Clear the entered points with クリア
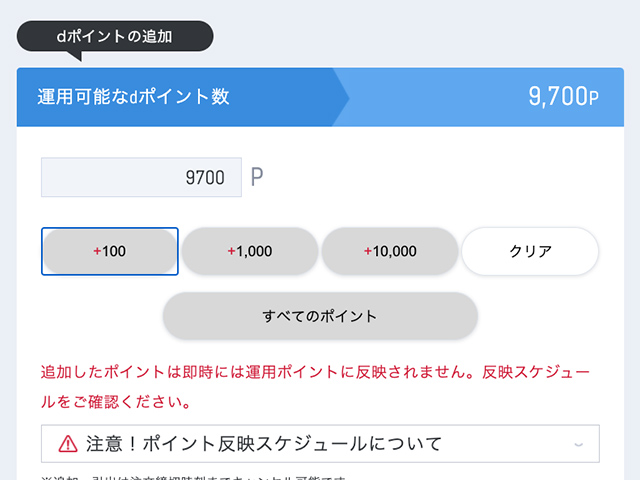The image size is (640, 480). tap(530, 251)
